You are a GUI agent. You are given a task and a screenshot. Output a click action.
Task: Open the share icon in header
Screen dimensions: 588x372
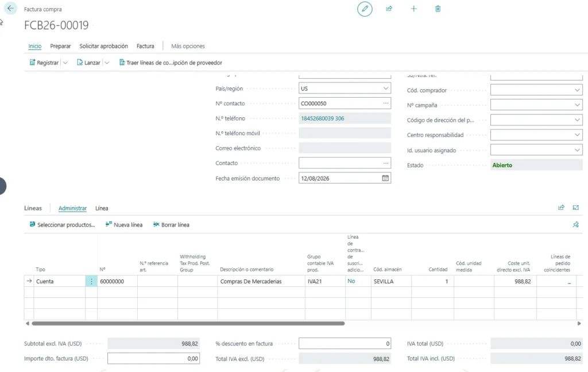click(389, 9)
